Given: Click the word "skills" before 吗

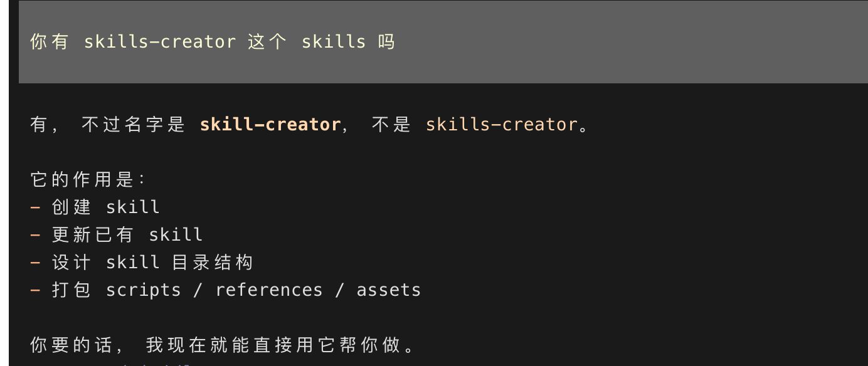Looking at the screenshot, I should pos(334,42).
